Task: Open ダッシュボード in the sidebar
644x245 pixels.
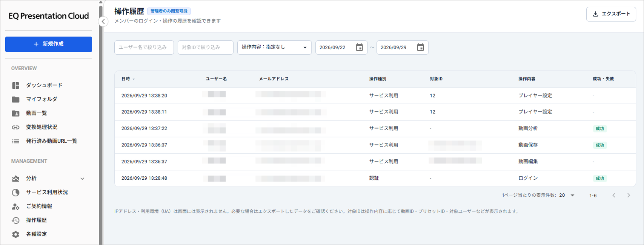Action: click(44, 85)
